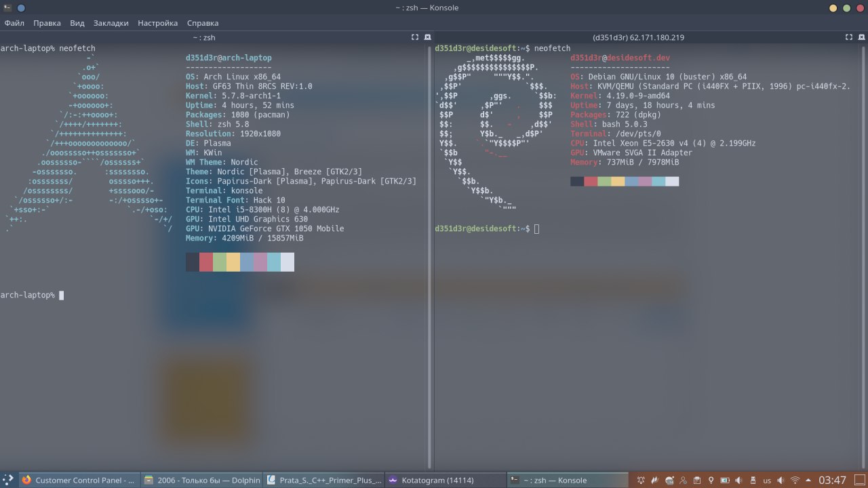This screenshot has width=868, height=488.
Task: Click the yellow swatch in left neofetch palette
Action: point(233,262)
